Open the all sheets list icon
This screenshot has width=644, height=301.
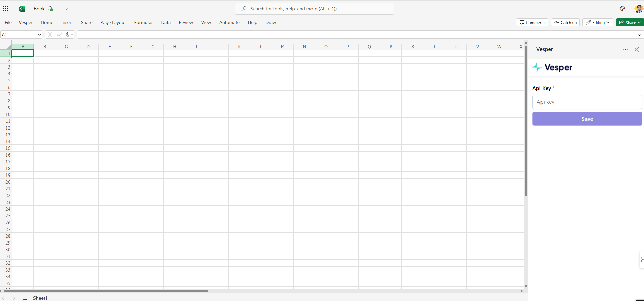point(24,298)
